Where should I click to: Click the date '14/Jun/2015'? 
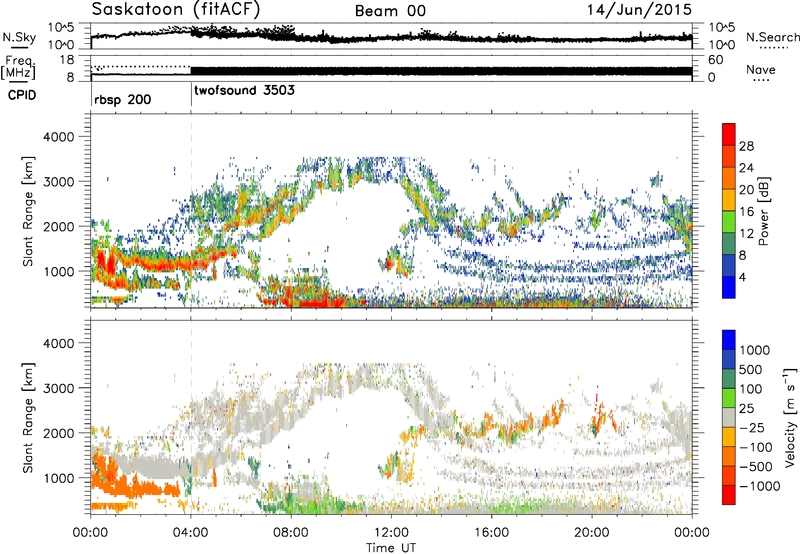[639, 9]
